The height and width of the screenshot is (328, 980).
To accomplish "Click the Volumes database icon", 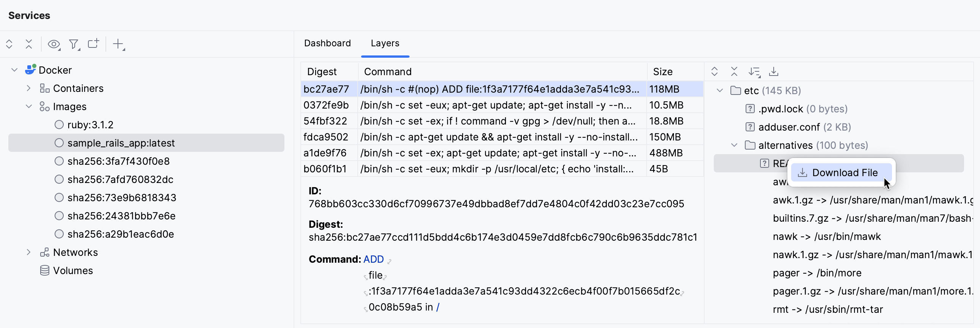I will click(44, 270).
